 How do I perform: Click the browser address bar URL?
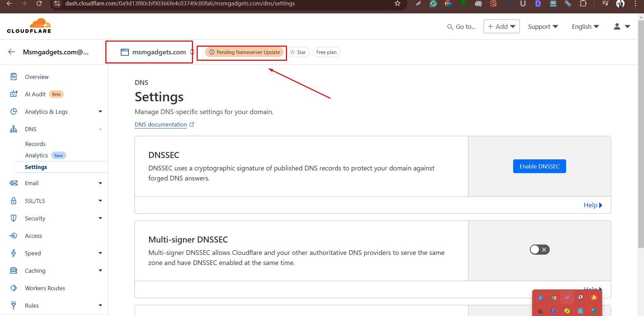180,3
